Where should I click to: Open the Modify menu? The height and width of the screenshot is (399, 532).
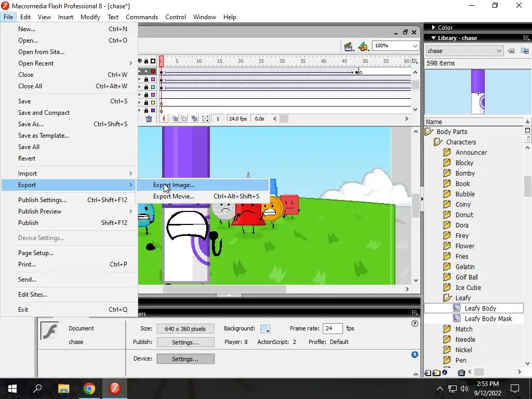tap(90, 17)
